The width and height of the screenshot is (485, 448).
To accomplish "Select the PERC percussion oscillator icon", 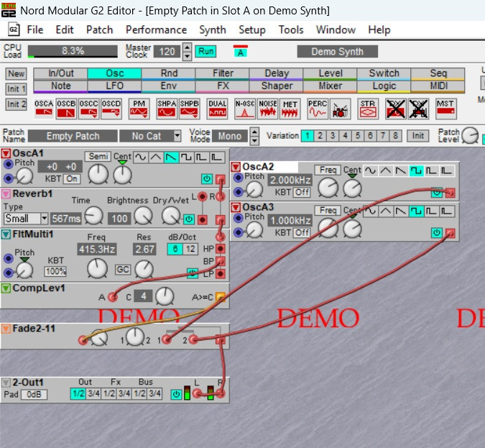I will [317, 109].
